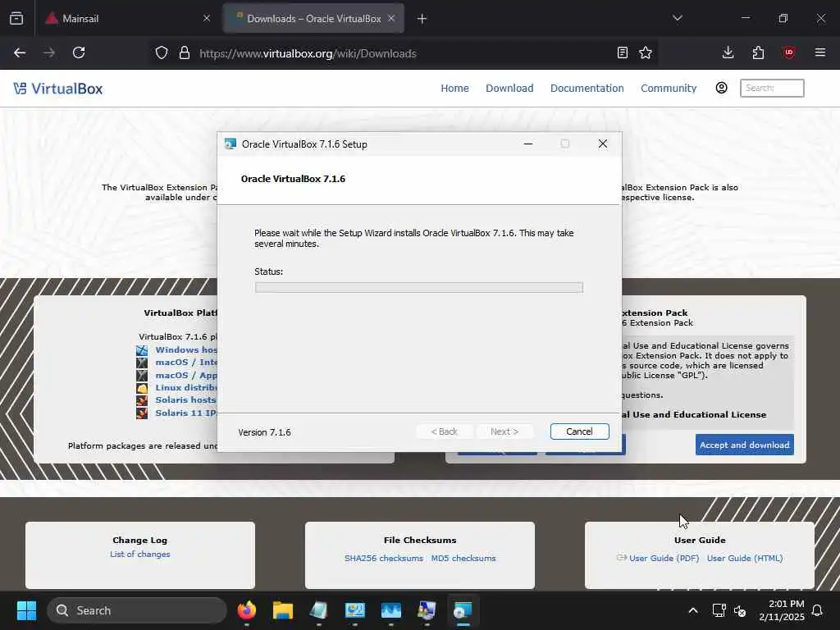This screenshot has height=630, width=840.
Task: Open the Windows Start menu
Action: [26, 610]
